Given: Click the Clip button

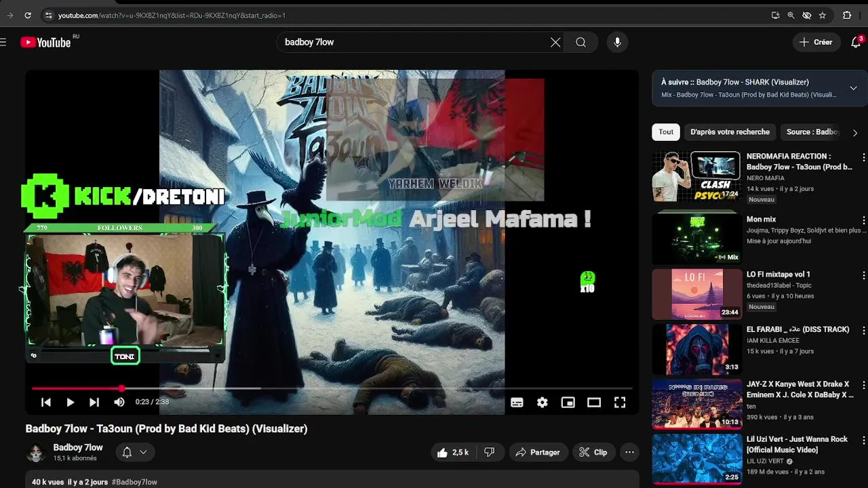Looking at the screenshot, I should tap(593, 452).
